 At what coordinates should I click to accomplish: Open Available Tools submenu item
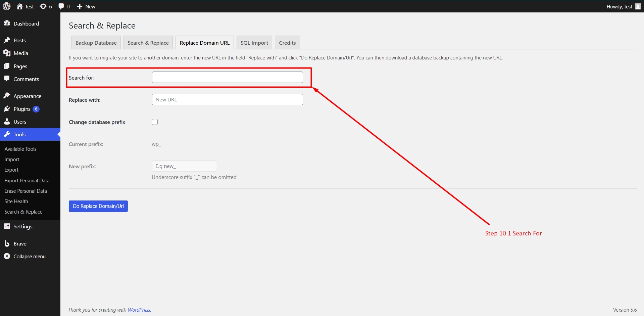[x=20, y=149]
